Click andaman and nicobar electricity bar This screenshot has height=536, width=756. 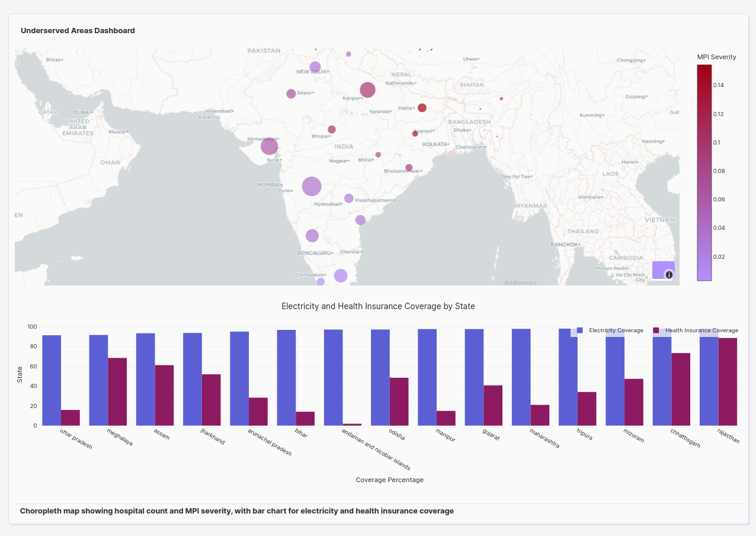coord(334,377)
